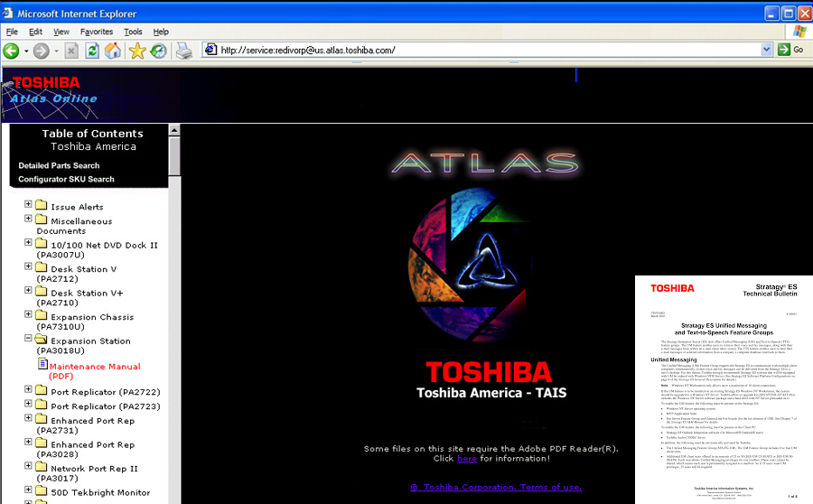Expand 10/100 Net DVD Dock II node
This screenshot has height=504, width=813.
pyautogui.click(x=28, y=243)
